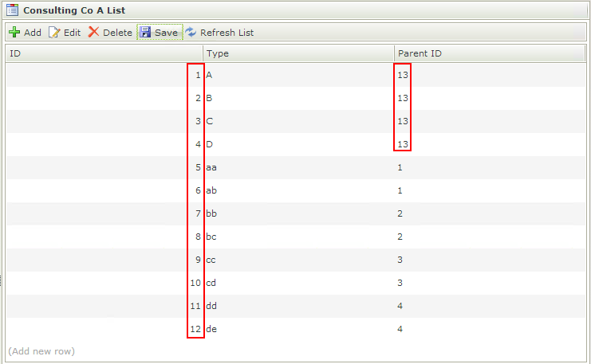Click ID cell '6' in row ab
The height and width of the screenshot is (364, 591).
point(198,190)
